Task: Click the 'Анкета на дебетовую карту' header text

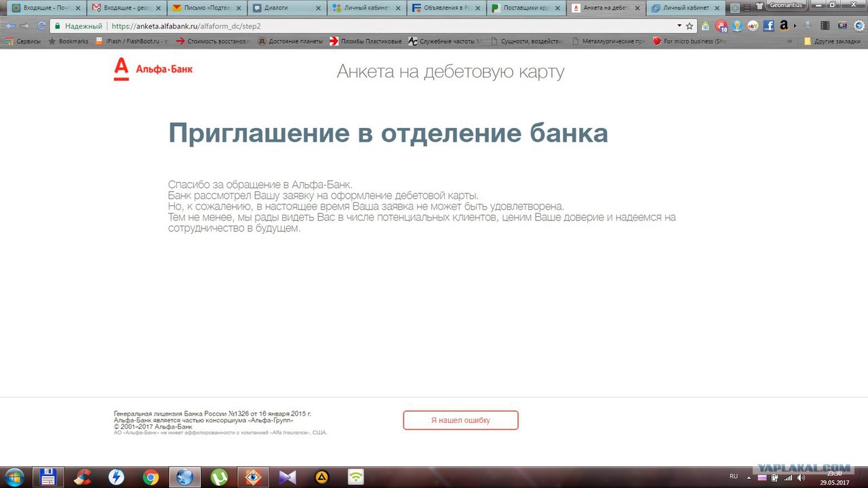Action: pos(450,71)
